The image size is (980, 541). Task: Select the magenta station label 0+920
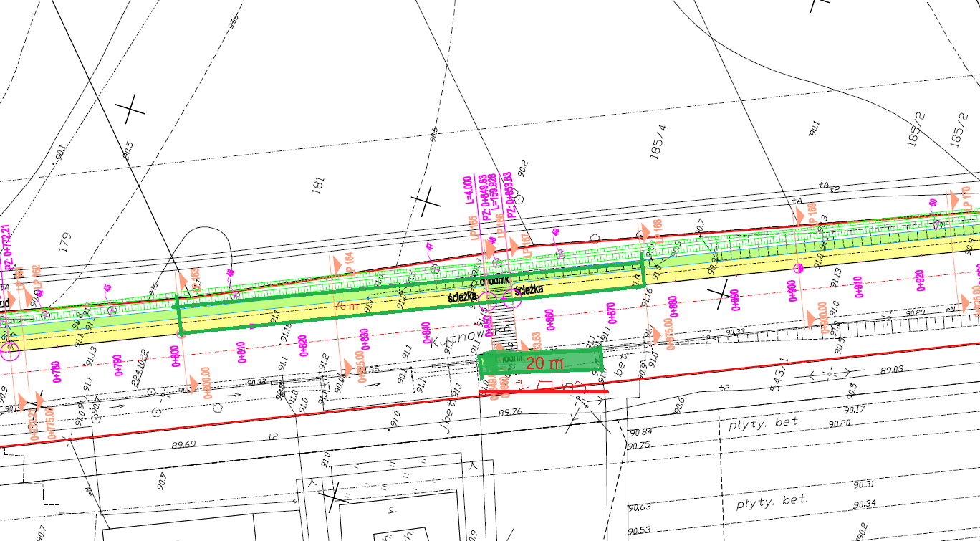920,279
